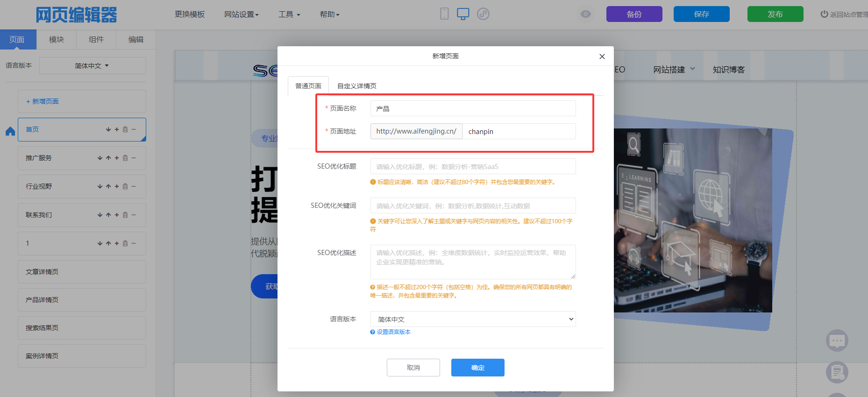Switch to 自定义详情页 tab
Screen dimensions: 868x397
[356, 86]
